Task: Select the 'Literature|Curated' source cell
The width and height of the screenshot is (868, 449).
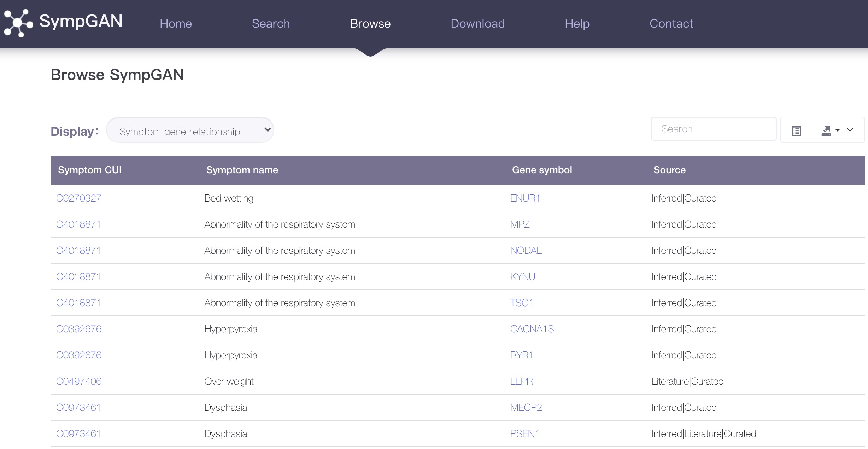Action: pos(687,381)
